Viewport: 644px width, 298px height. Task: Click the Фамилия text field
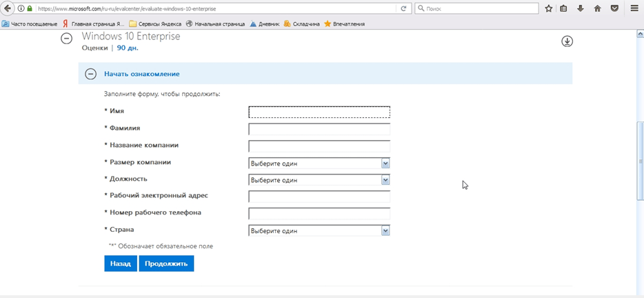(319, 129)
